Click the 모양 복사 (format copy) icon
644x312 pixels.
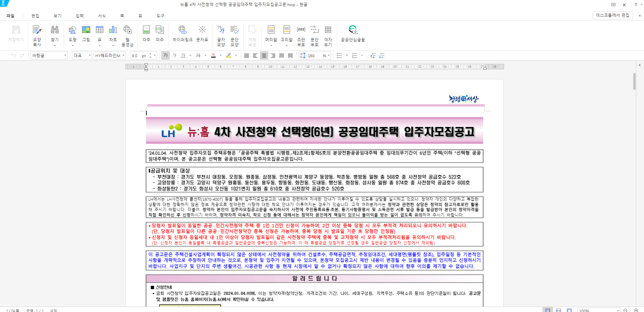click(37, 35)
